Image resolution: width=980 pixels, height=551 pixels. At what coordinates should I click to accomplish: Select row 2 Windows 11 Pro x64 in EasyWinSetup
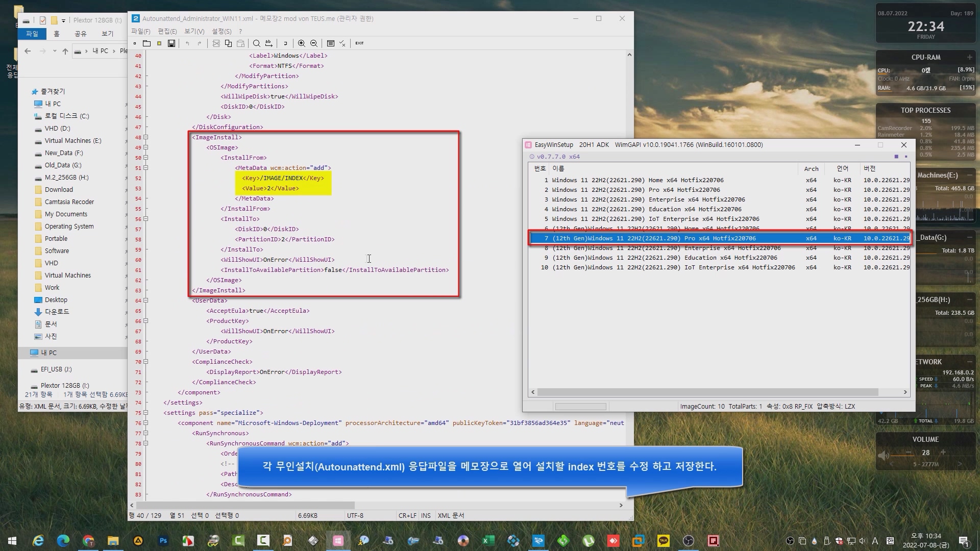[720, 190]
